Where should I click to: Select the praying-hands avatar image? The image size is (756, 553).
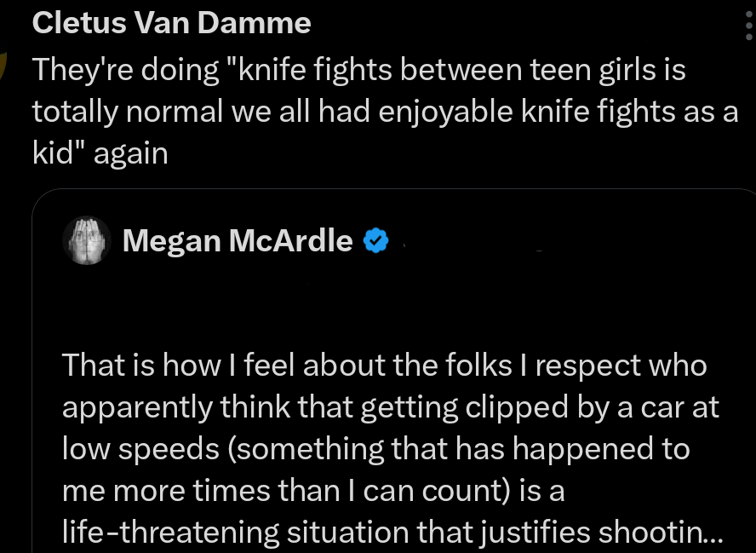coord(86,240)
